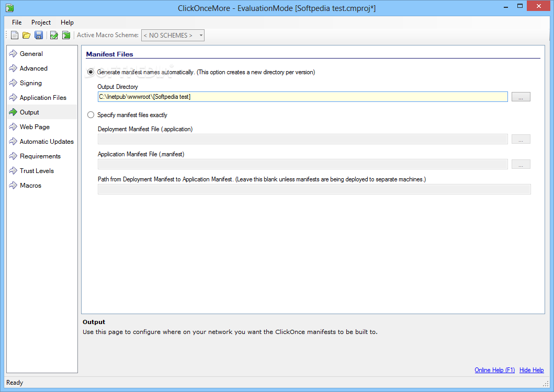
Task: Select Specify manifest files exactly option
Action: pos(91,115)
